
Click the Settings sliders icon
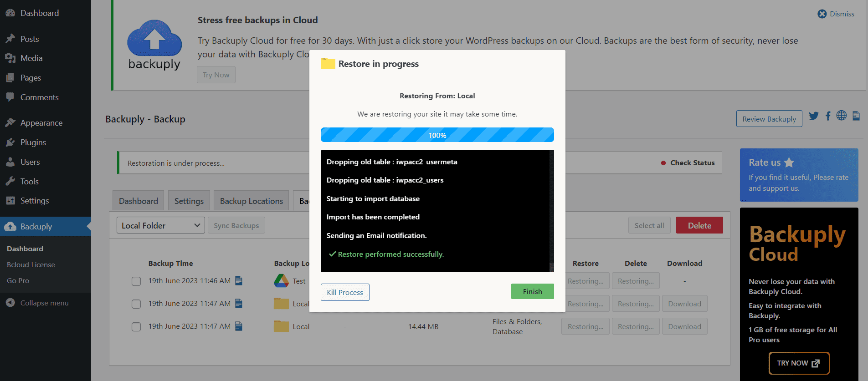click(x=10, y=200)
